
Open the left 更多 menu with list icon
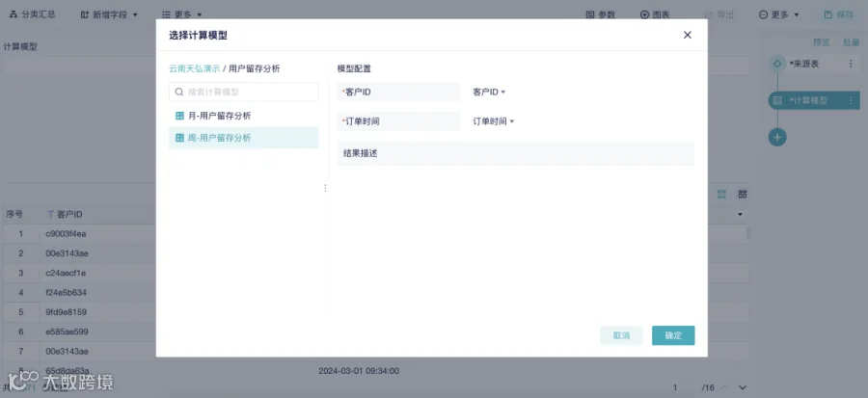182,14
